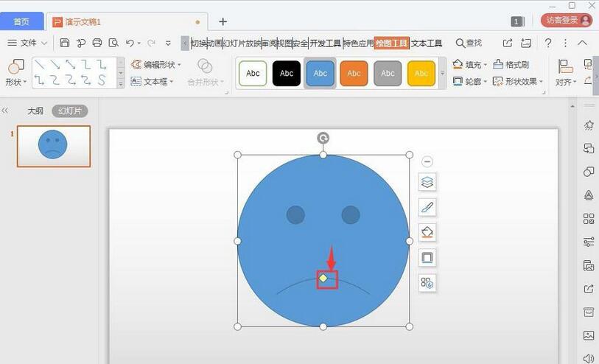
Task: Switch to the 开发工具 ribbon tab
Action: (325, 43)
